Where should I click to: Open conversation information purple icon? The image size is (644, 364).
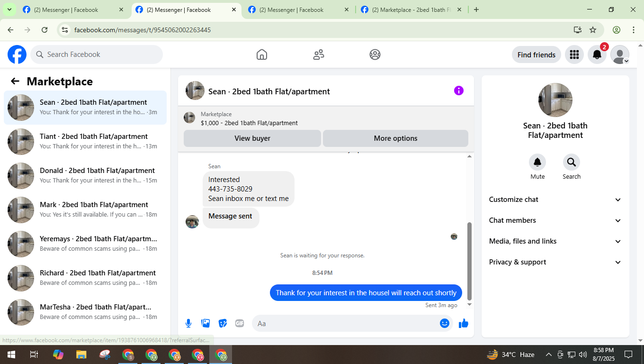click(x=459, y=91)
